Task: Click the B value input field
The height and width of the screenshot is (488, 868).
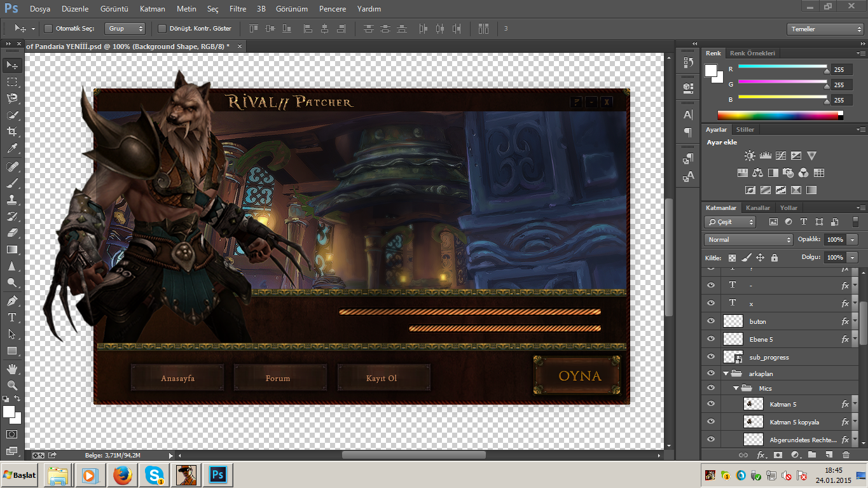Action: tap(842, 100)
